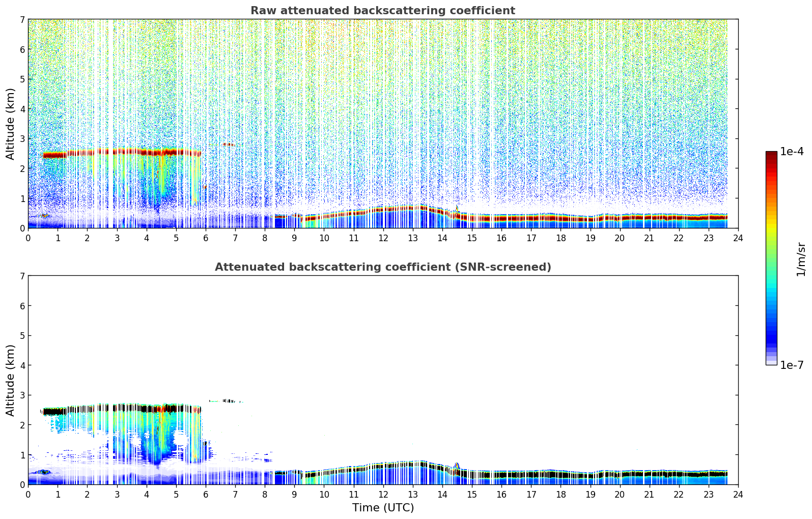This screenshot has height=519, width=812.
Task: Click hour 6 tick label under top plot
Action: [206, 238]
